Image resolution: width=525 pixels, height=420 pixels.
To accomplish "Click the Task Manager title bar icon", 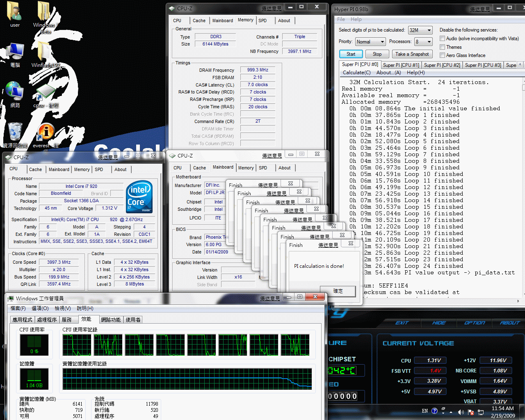I will [11, 298].
